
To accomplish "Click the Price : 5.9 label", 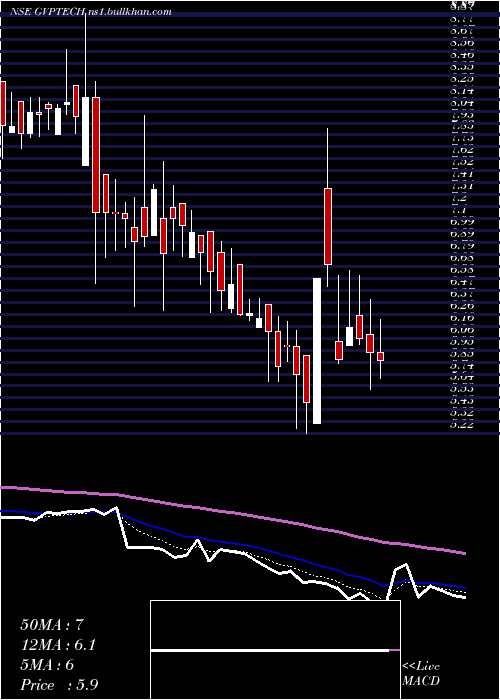I will pyautogui.click(x=59, y=685).
